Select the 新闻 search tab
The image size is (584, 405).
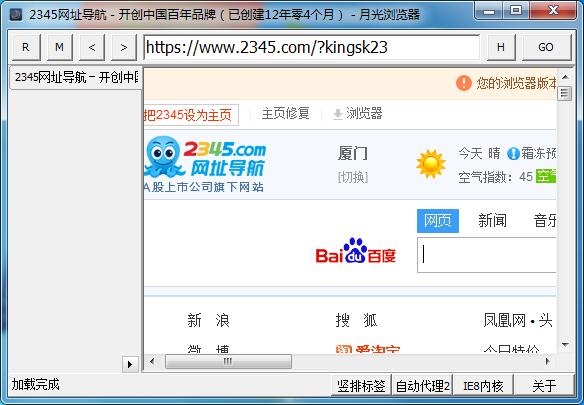(492, 221)
